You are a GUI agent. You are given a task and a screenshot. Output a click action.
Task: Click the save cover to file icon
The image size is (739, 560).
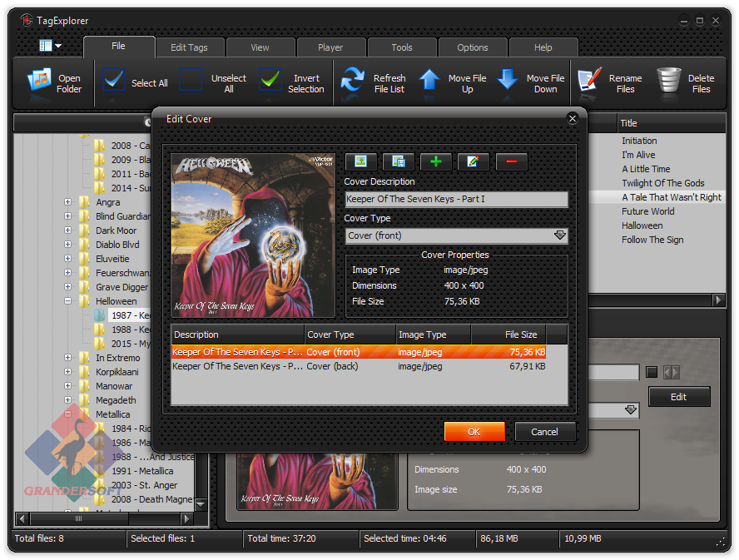pyautogui.click(x=399, y=161)
